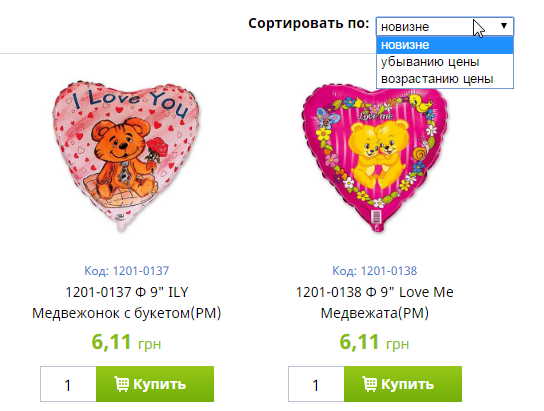The image size is (544, 411).
Task: Open the Сортировать по combo box
Action: (x=445, y=26)
